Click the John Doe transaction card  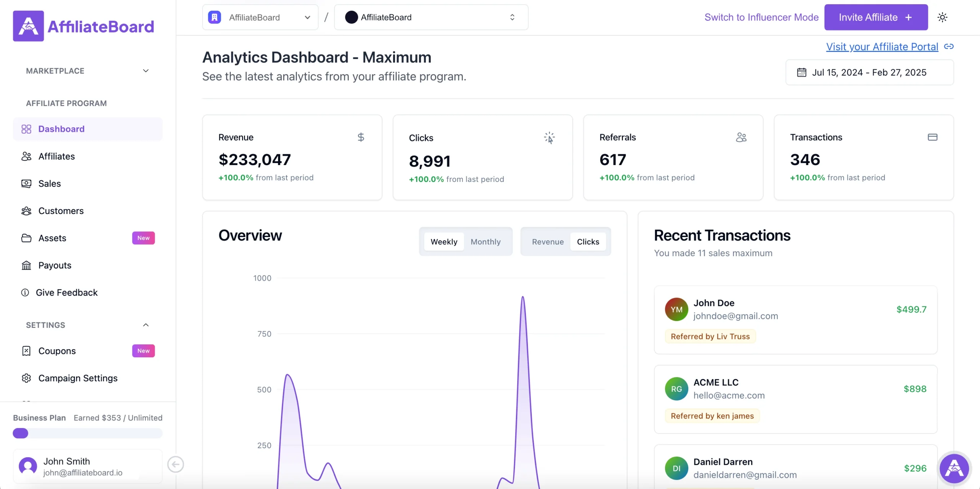point(796,320)
